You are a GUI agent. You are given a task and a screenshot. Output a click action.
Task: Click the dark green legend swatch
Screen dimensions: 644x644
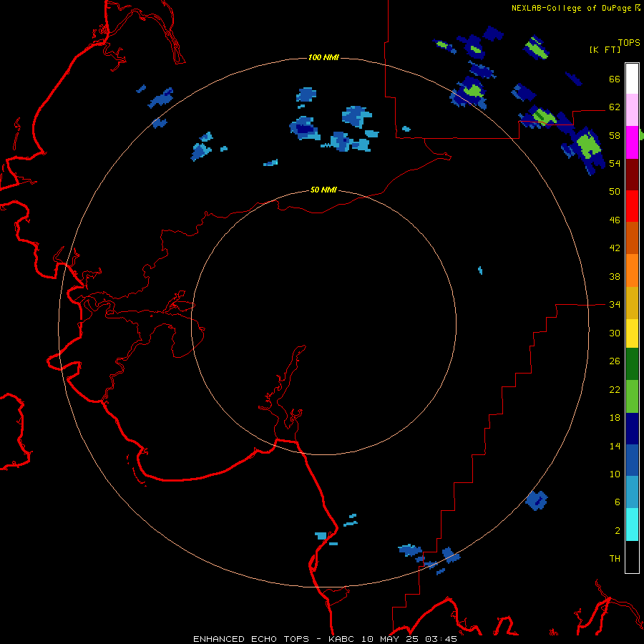tap(632, 364)
